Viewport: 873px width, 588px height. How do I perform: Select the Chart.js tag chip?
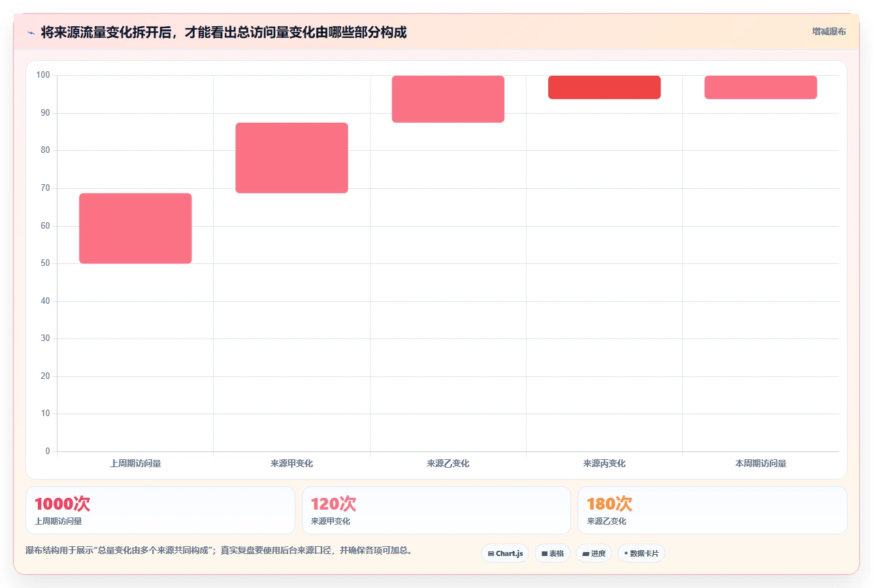pos(505,553)
